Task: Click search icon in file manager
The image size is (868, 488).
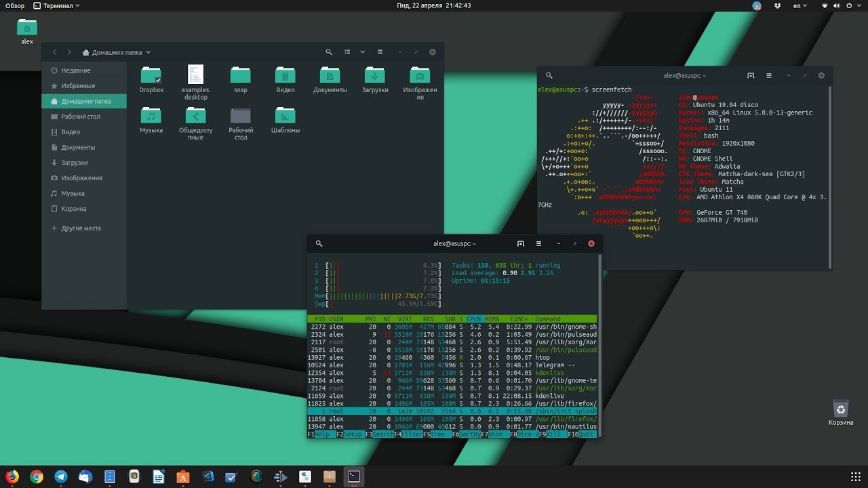Action: [329, 52]
